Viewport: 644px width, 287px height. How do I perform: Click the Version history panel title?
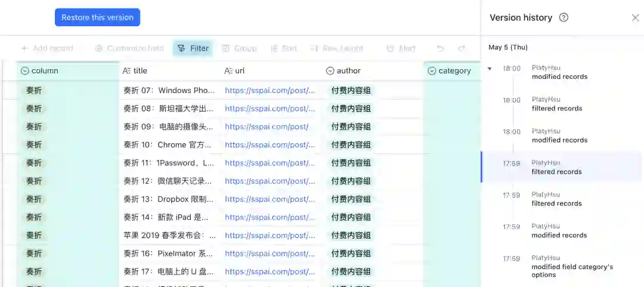tap(521, 17)
